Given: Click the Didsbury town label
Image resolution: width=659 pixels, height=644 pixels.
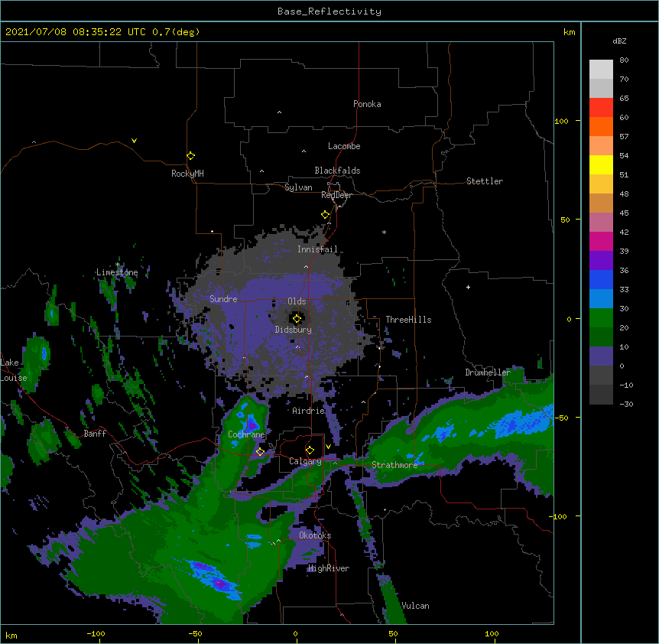Looking at the screenshot, I should coord(294,330).
